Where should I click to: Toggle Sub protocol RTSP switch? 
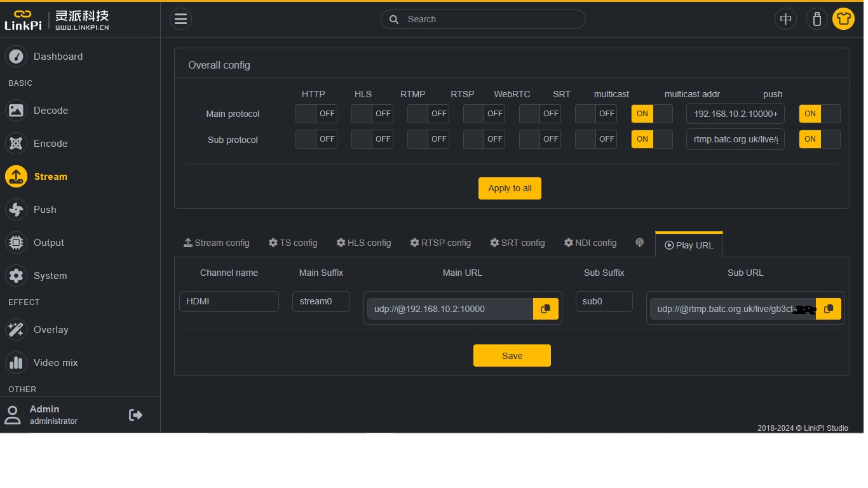pos(484,139)
